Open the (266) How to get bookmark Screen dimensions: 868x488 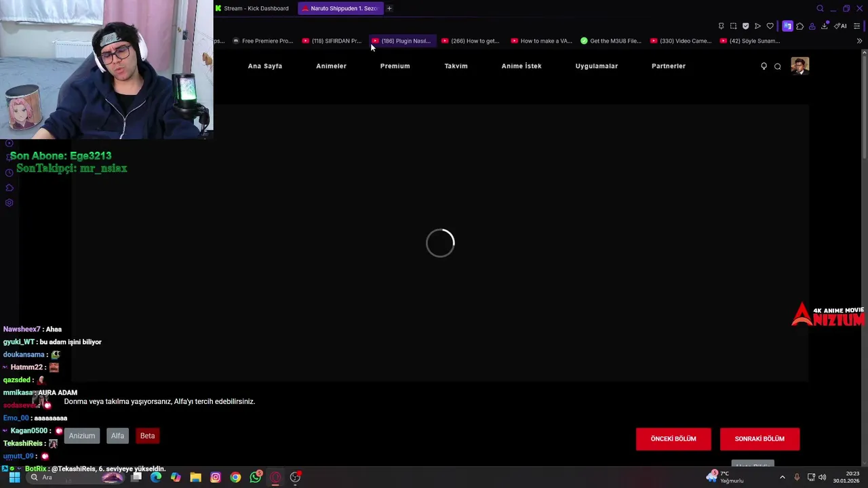click(471, 41)
